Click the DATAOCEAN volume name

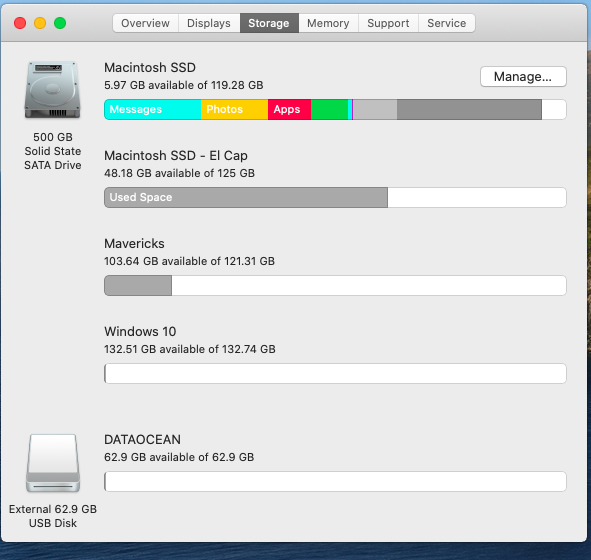[x=142, y=439]
